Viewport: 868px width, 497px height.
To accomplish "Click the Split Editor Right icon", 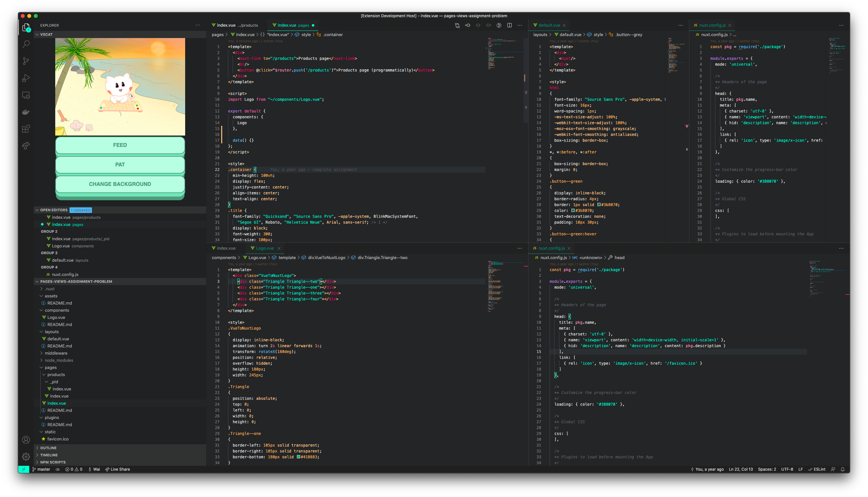I will tap(509, 25).
